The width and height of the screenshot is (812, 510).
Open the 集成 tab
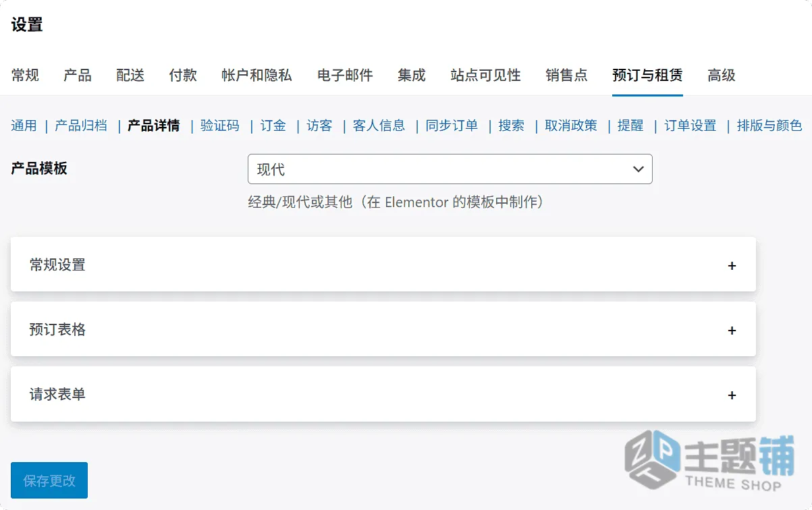412,76
